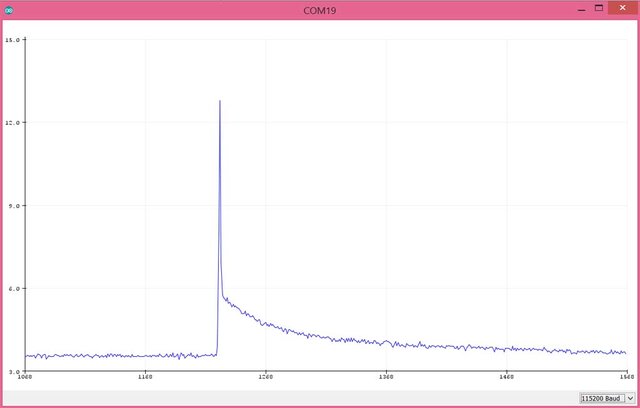
Task: Close the COM19 serial plotter window
Action: pyautogui.click(x=622, y=8)
